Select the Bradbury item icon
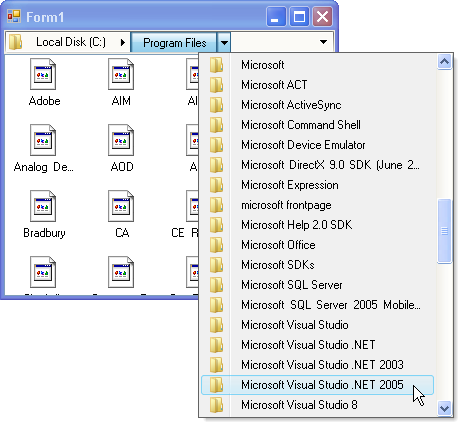This screenshot has height=422, width=458. click(x=43, y=206)
